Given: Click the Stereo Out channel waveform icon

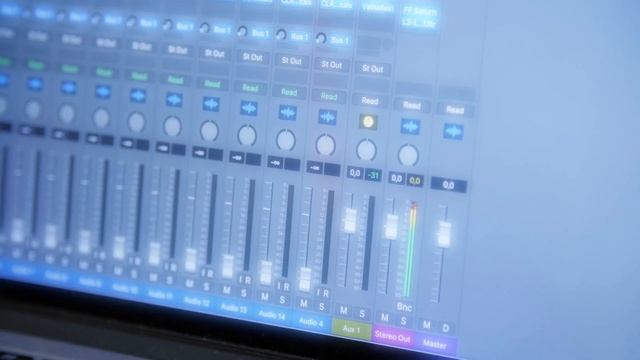Looking at the screenshot, I should 410,127.
